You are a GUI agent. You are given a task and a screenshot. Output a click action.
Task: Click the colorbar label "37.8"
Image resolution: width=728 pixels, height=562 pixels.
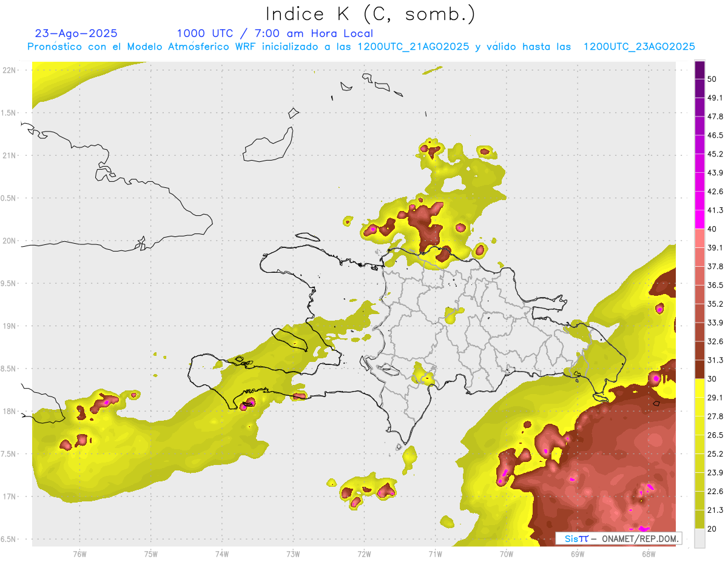click(x=715, y=266)
